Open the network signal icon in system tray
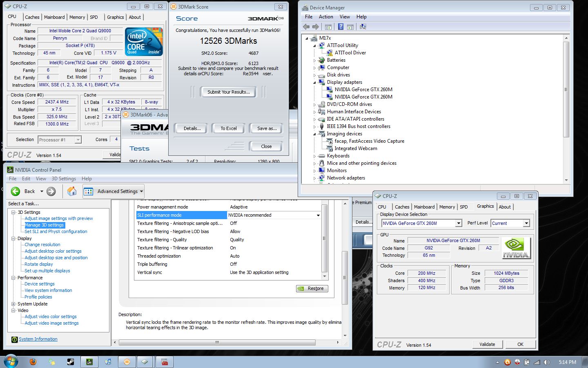This screenshot has height=368, width=588. point(537,362)
